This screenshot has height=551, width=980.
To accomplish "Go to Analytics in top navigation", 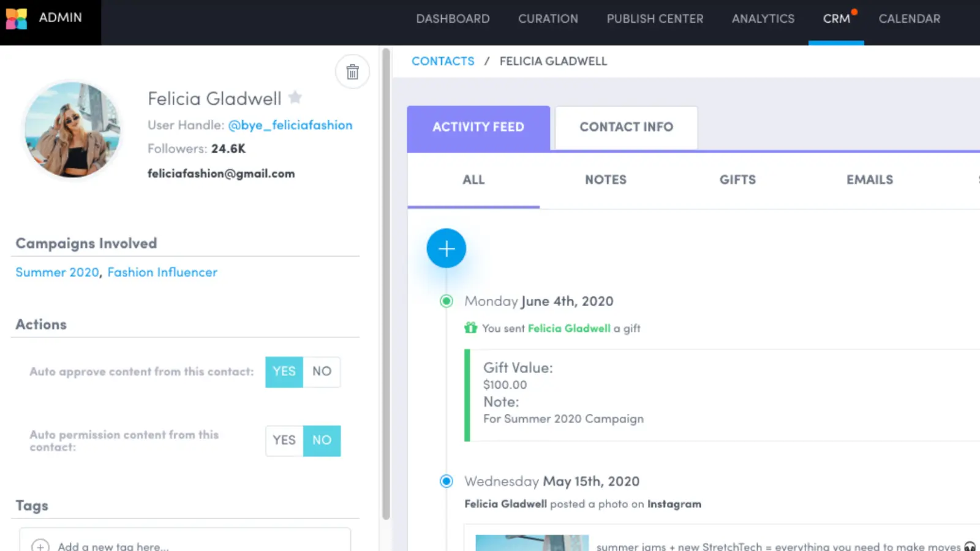I will pos(763,19).
